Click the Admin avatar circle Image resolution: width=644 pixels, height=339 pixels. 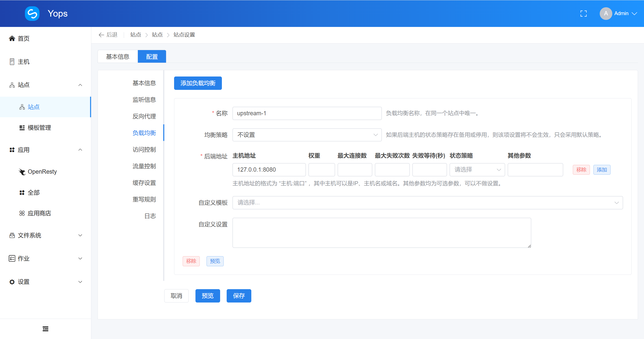[606, 14]
